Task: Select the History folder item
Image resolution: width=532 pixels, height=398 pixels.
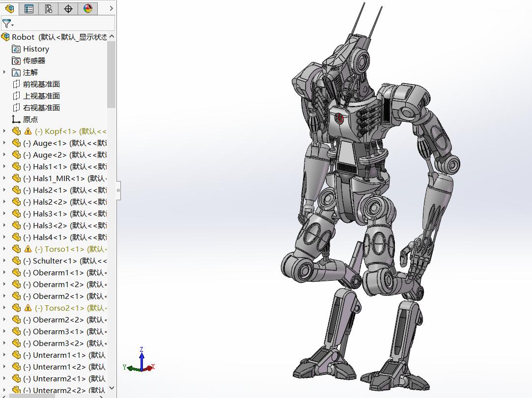Action: (35, 49)
